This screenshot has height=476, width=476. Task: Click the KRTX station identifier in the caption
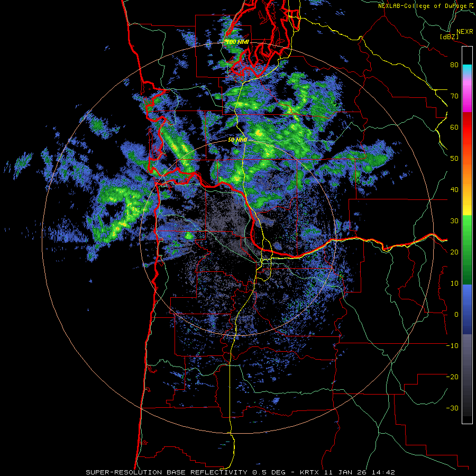coord(310,472)
